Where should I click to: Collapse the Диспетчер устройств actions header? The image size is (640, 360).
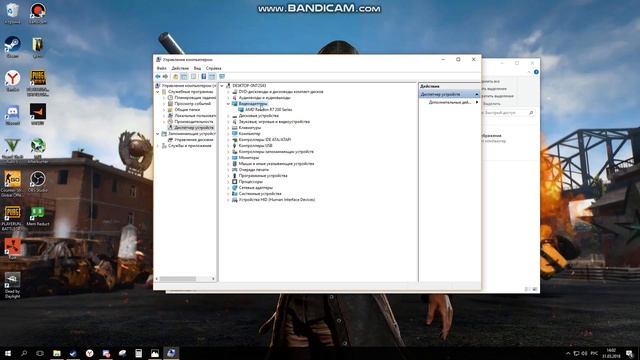[x=476, y=94]
